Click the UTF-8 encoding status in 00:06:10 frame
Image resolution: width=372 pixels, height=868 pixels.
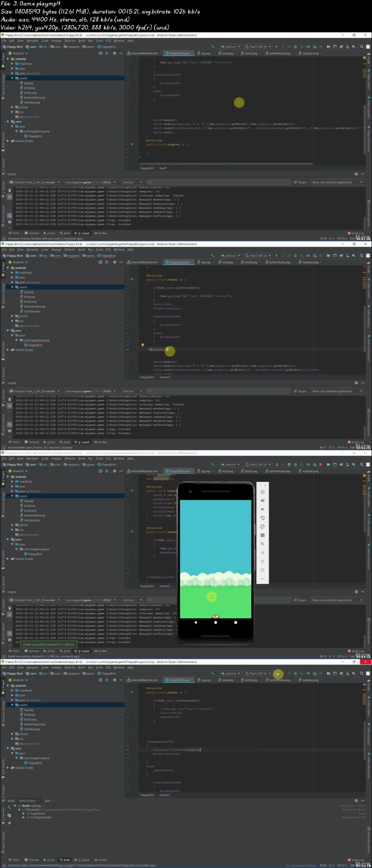pyautogui.click(x=342, y=448)
